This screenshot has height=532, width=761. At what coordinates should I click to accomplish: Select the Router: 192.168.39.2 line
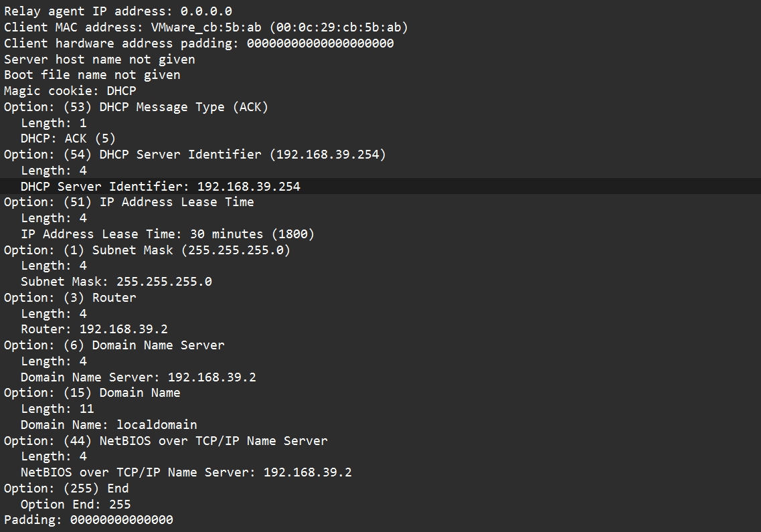[94, 329]
